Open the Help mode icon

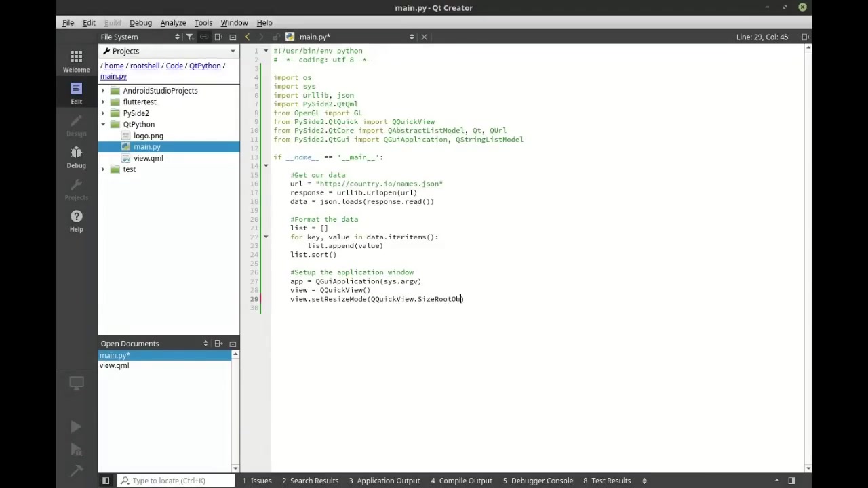[x=76, y=221]
